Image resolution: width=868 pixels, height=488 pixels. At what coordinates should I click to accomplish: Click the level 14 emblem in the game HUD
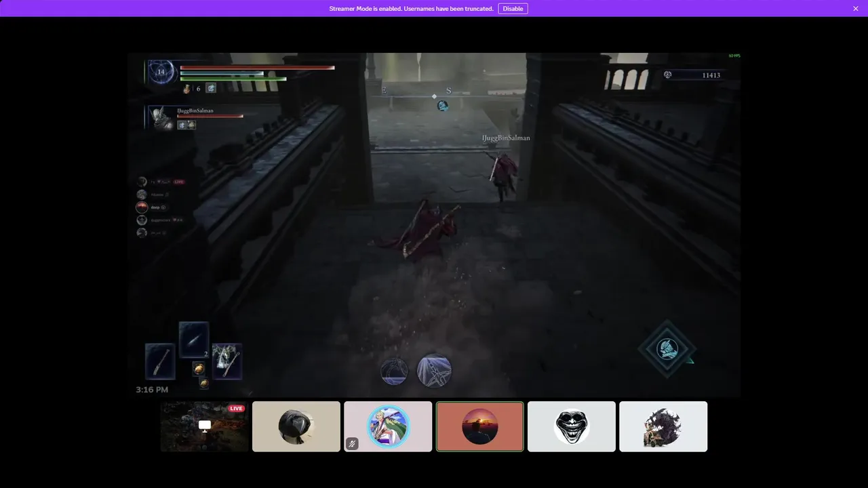[161, 72]
